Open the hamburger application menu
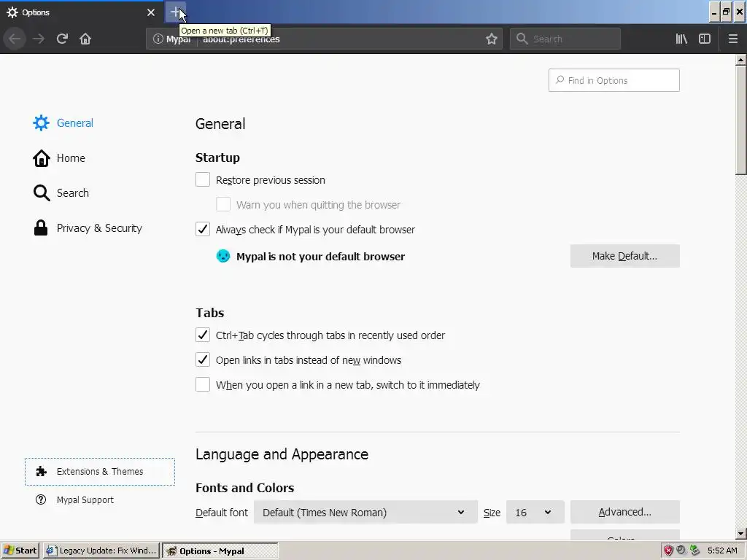The width and height of the screenshot is (747, 560). pos(732,39)
